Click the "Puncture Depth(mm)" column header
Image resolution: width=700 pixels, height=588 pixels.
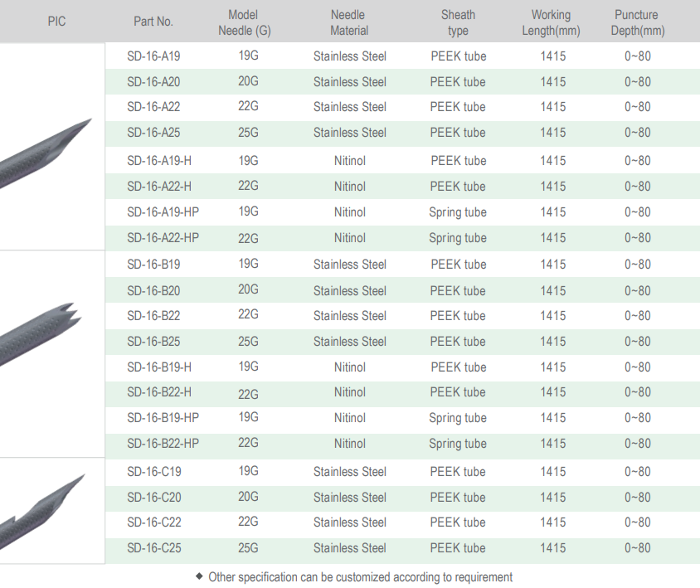tap(636, 22)
